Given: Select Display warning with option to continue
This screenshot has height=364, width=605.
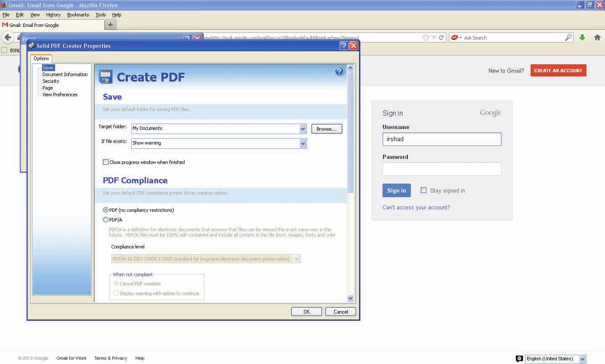Looking at the screenshot, I should click(x=116, y=293).
